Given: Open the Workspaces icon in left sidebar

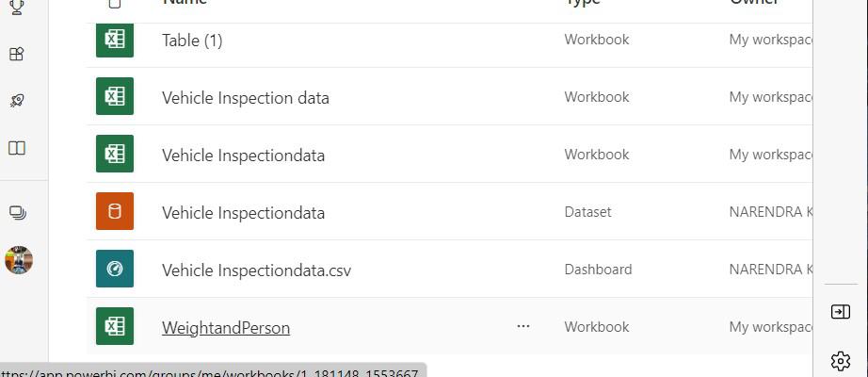Looking at the screenshot, I should point(16,212).
